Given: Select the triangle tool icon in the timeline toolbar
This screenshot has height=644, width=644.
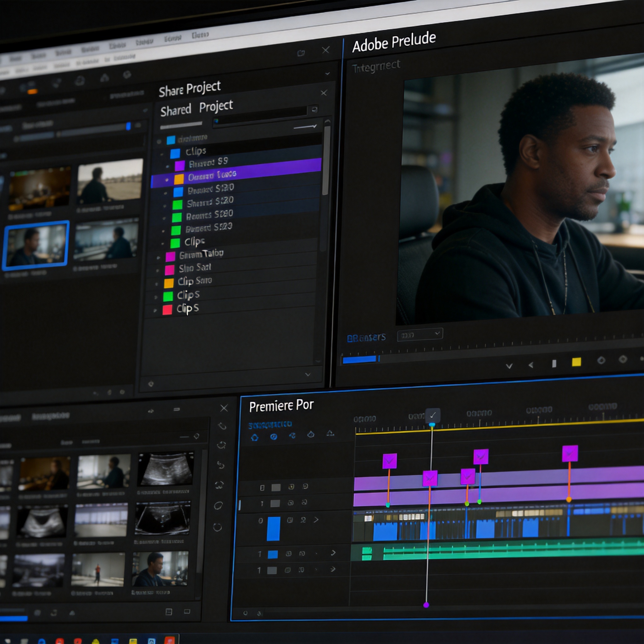Looking at the screenshot, I should (x=330, y=433).
